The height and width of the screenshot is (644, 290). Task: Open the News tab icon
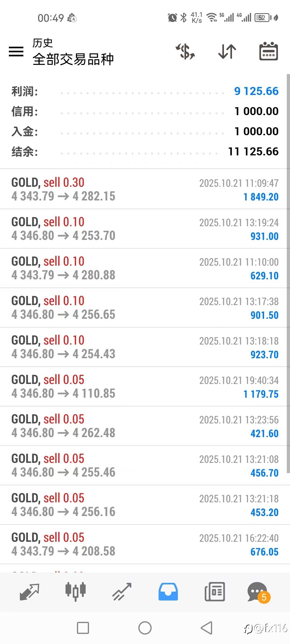tap(215, 592)
